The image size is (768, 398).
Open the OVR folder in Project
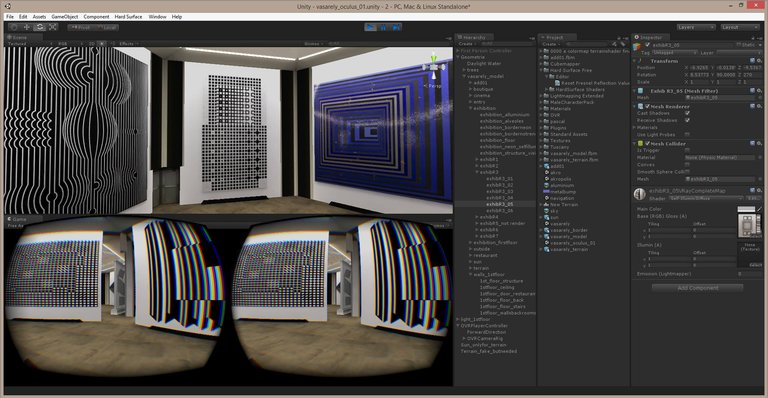552,115
